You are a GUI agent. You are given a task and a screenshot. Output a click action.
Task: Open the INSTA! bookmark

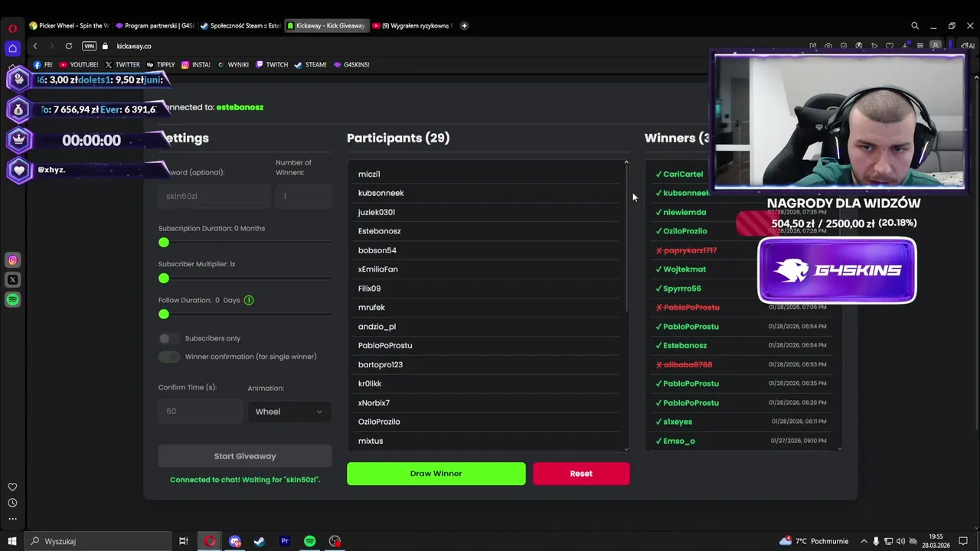coord(196,64)
